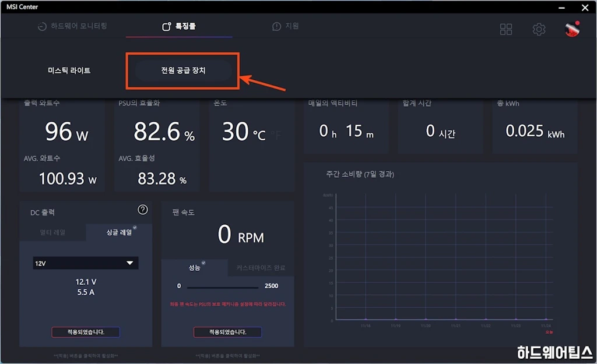This screenshot has height=364, width=597.
Task: Switch to 싱글 레일 mode
Action: tap(119, 232)
